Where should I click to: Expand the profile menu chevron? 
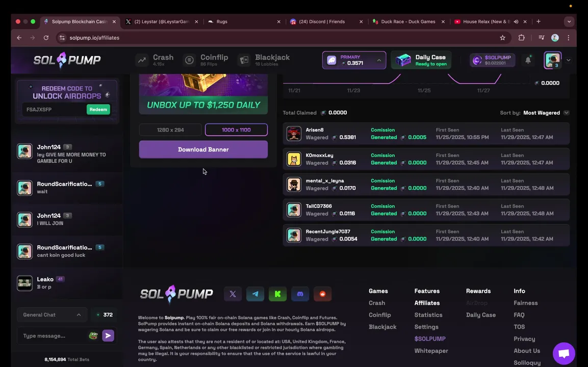pyautogui.click(x=569, y=60)
